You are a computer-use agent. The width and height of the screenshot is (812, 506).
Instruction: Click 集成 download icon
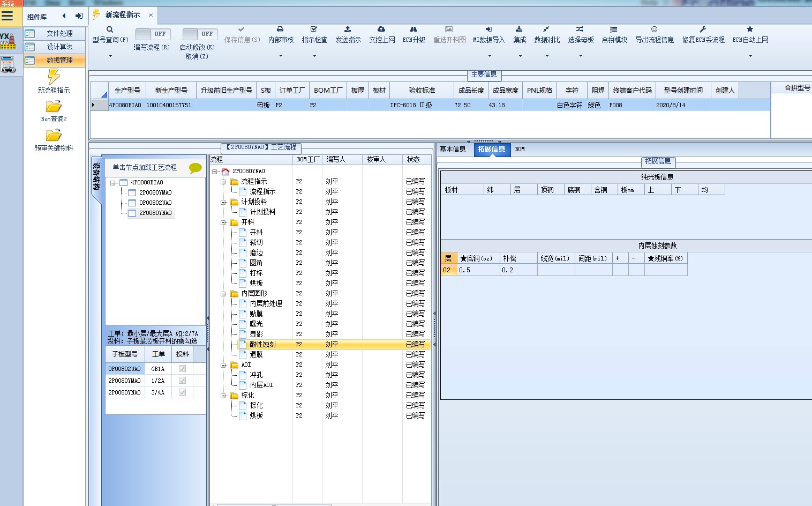(x=519, y=29)
